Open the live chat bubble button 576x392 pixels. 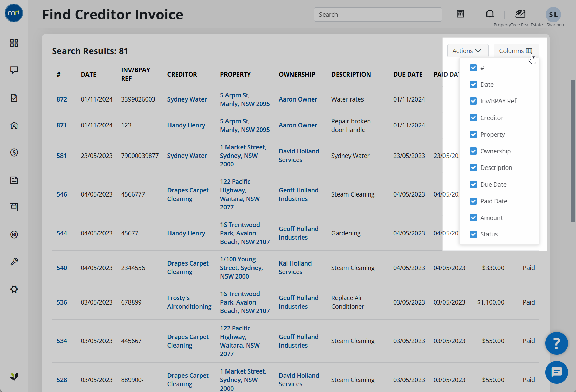tap(557, 372)
